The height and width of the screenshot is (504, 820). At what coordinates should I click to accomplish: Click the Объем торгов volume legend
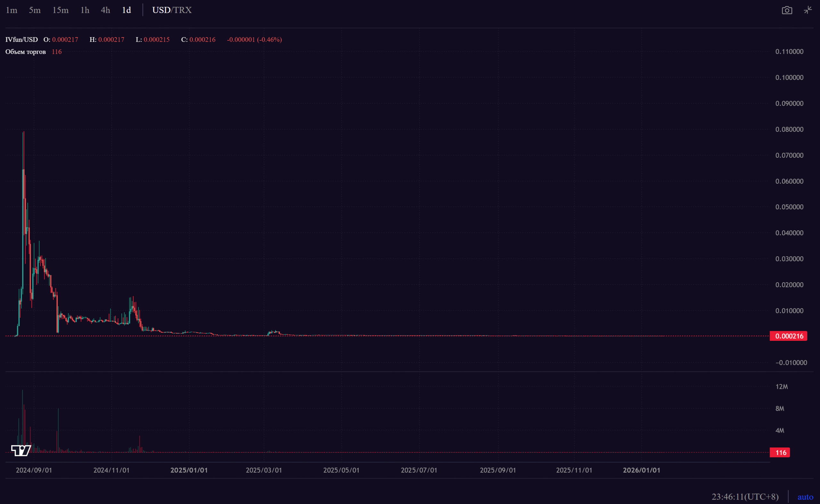[x=25, y=52]
